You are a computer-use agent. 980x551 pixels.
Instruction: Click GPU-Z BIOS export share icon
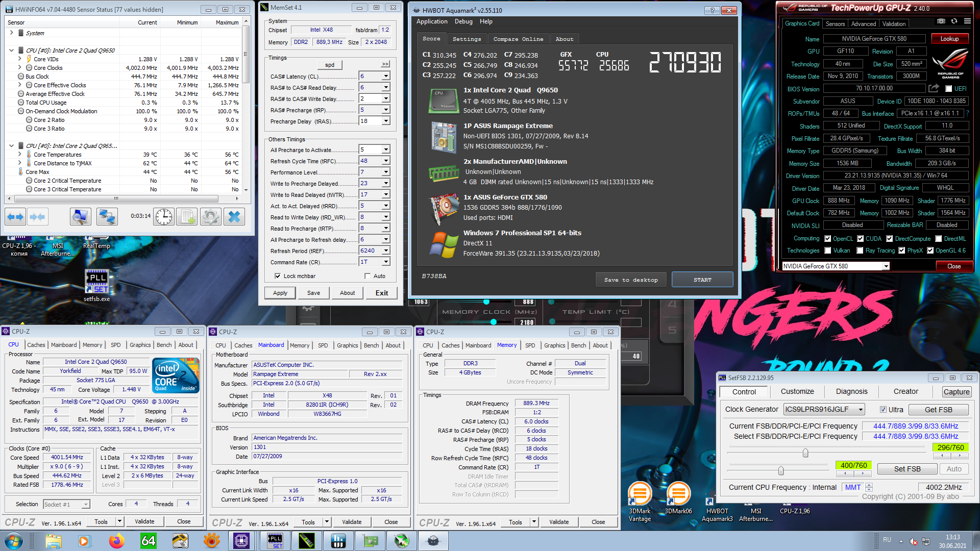coord(934,88)
